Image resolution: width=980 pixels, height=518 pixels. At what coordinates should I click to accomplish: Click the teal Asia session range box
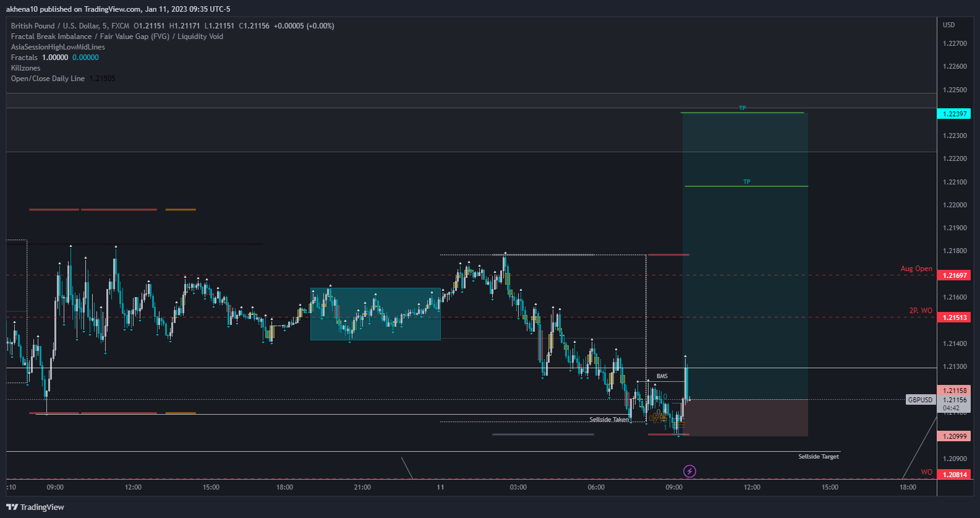click(375, 314)
